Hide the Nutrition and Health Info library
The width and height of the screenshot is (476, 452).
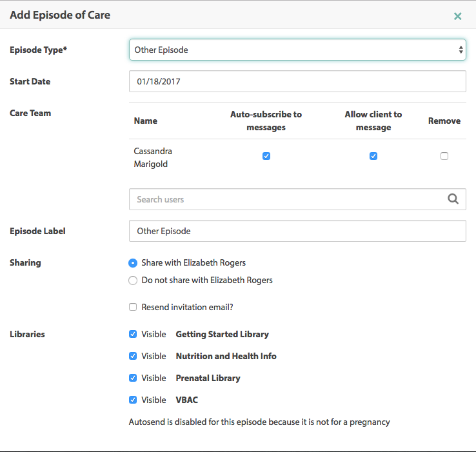(x=133, y=357)
